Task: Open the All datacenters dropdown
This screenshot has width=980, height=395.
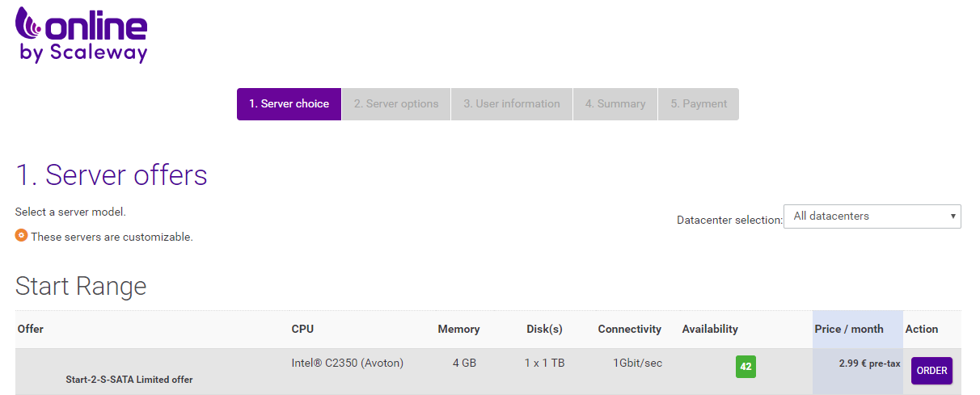Action: pos(872,216)
